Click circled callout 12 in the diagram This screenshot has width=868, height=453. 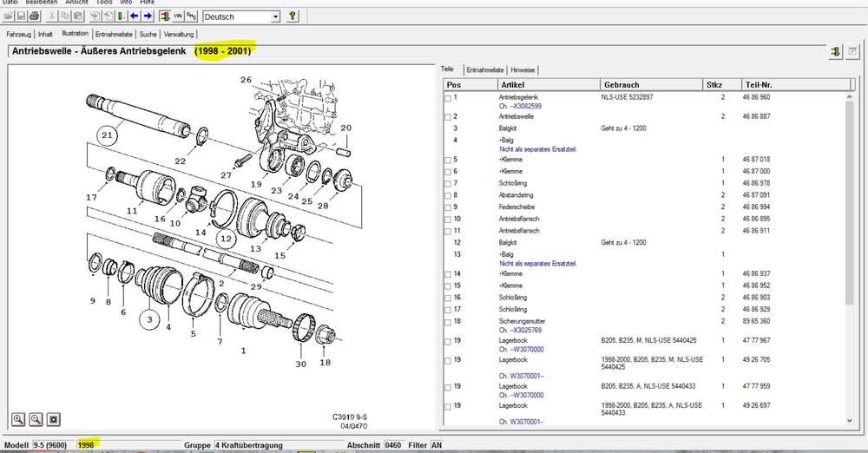coord(226,240)
